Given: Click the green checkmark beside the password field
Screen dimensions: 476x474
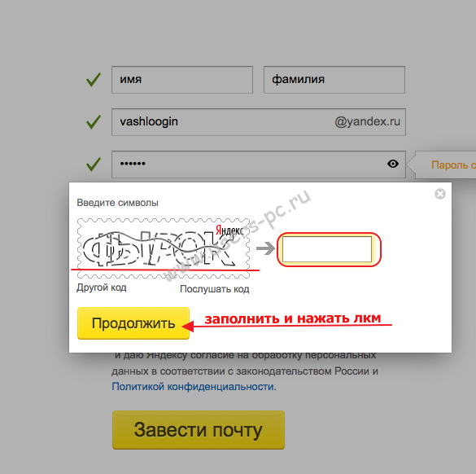Looking at the screenshot, I should click(x=94, y=164).
